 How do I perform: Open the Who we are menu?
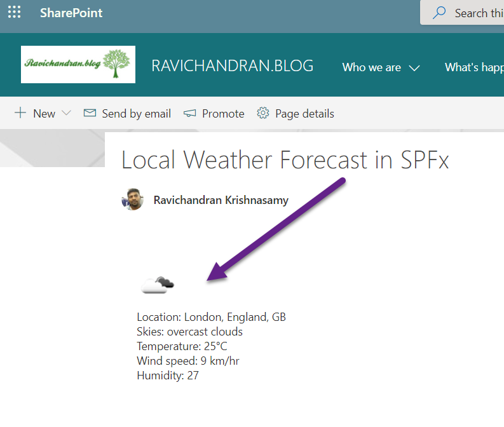(x=371, y=67)
